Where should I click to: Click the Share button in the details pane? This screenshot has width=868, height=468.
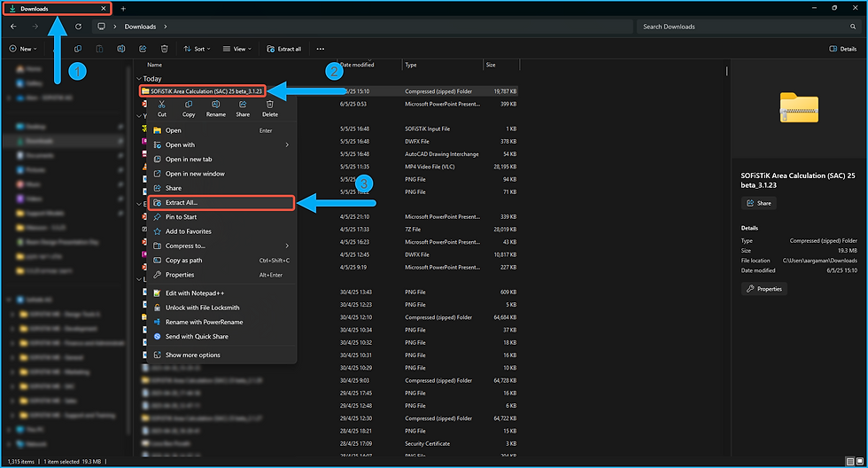tap(758, 203)
